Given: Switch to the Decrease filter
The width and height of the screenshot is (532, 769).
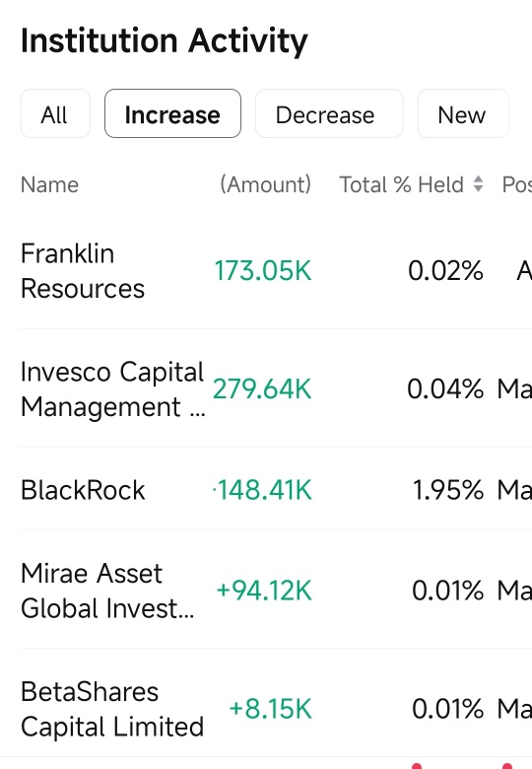Looking at the screenshot, I should 329,113.
